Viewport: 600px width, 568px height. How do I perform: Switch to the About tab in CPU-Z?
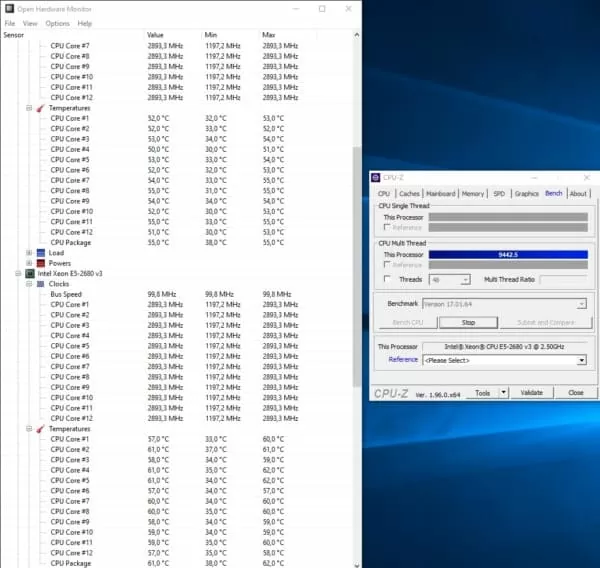tap(578, 194)
